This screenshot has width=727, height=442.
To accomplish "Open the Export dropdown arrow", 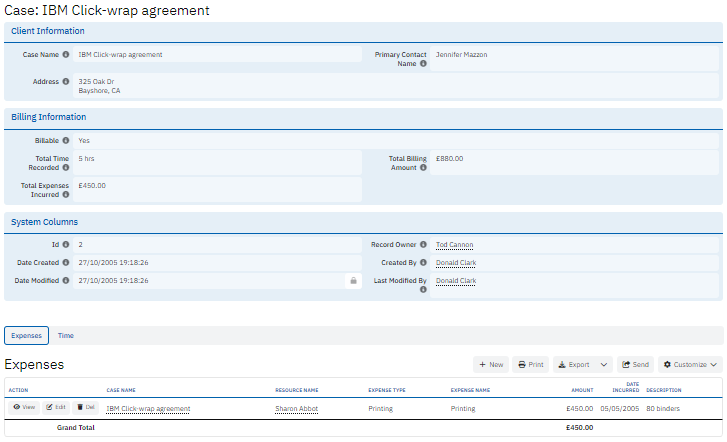I will tap(604, 365).
